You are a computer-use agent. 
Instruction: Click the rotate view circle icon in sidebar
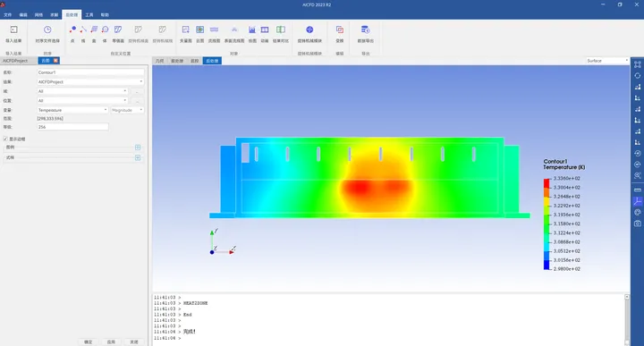[638, 75]
